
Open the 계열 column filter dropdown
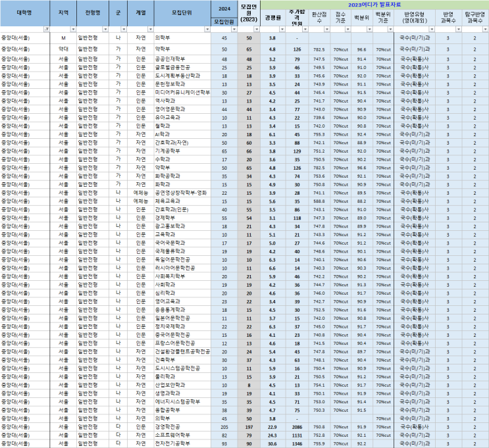click(150, 30)
